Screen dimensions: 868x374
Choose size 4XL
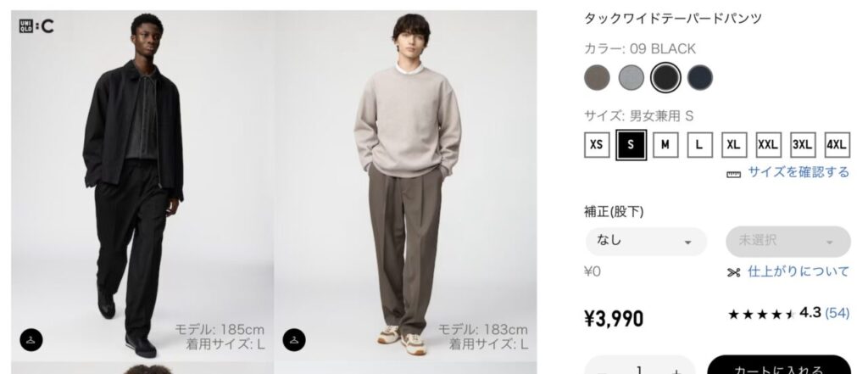pyautogui.click(x=837, y=145)
